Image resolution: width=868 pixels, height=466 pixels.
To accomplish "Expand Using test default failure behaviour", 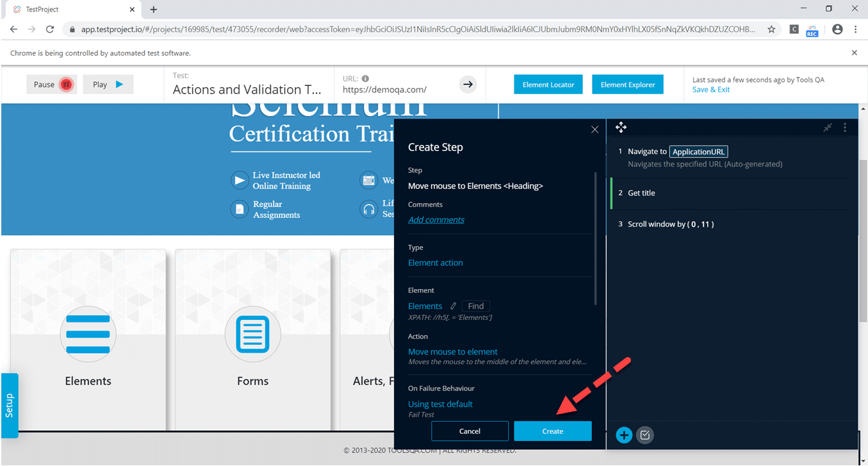I will point(440,404).
